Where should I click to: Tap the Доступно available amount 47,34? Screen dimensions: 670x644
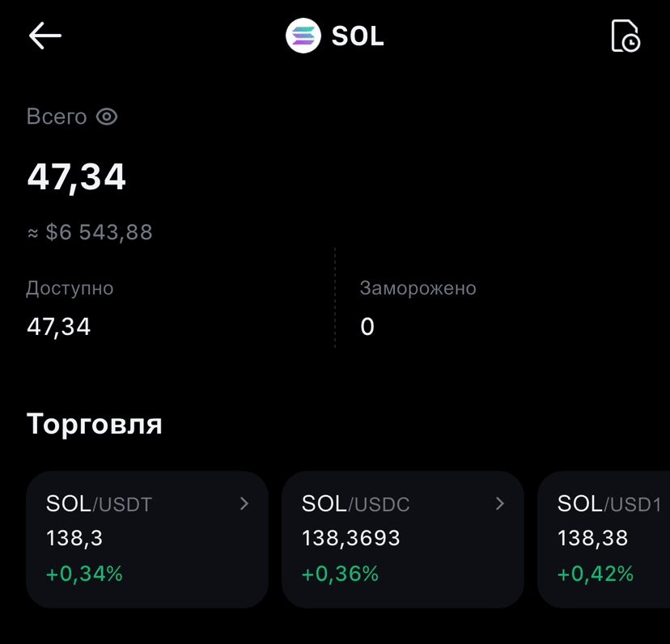(x=58, y=327)
